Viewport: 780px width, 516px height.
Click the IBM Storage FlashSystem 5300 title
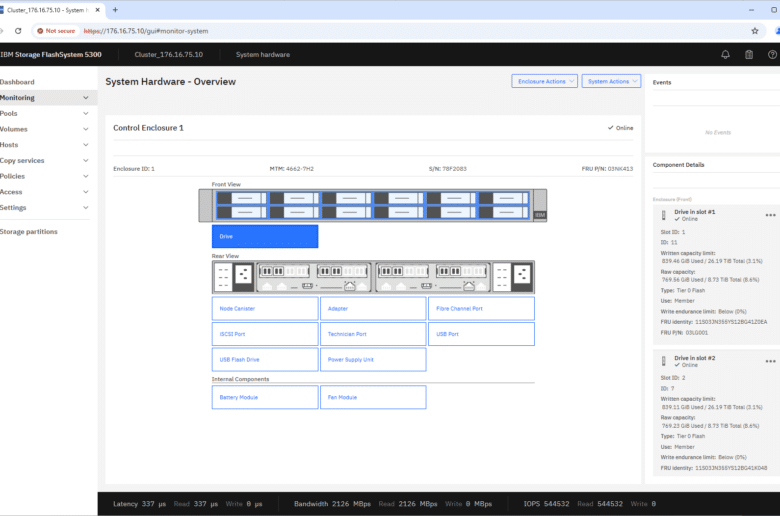[x=51, y=55]
